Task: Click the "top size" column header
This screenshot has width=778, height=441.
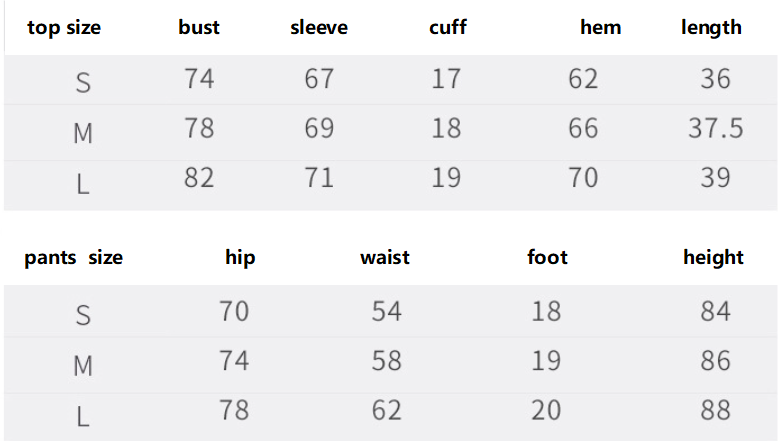Action: coord(64,28)
